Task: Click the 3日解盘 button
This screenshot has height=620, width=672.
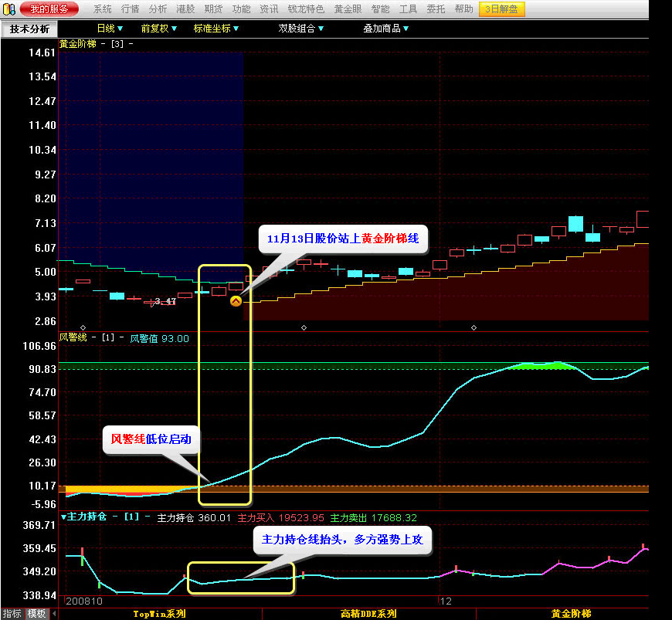Action: tap(501, 9)
